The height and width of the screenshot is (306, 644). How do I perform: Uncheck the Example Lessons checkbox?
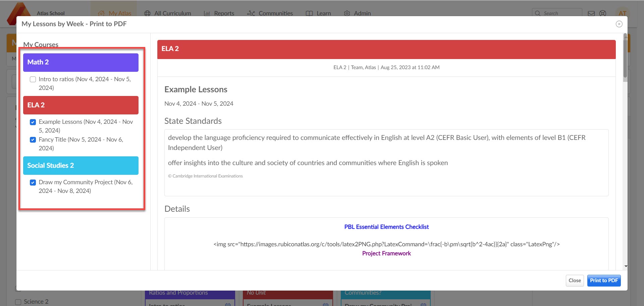(x=33, y=122)
